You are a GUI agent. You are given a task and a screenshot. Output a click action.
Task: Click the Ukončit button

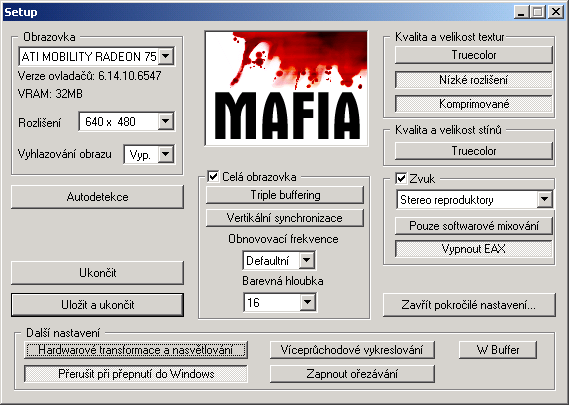[x=97, y=273]
